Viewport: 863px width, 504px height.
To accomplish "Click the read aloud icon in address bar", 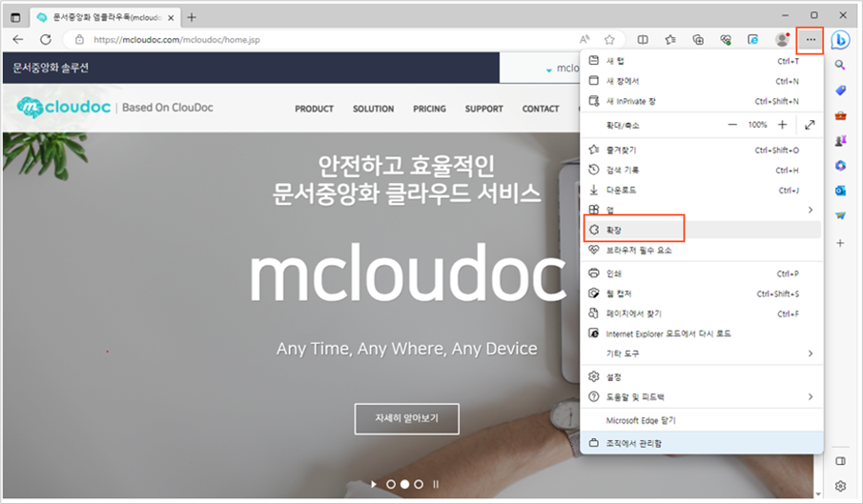I will [x=585, y=40].
